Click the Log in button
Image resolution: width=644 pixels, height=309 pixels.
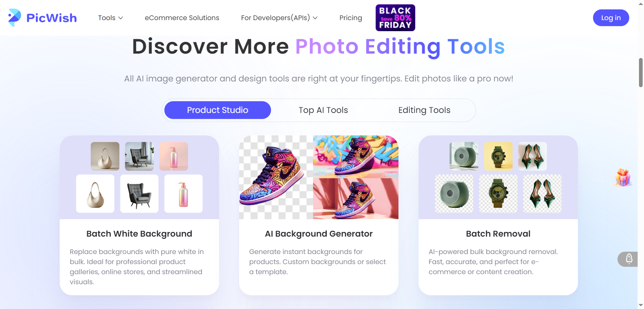click(x=611, y=18)
